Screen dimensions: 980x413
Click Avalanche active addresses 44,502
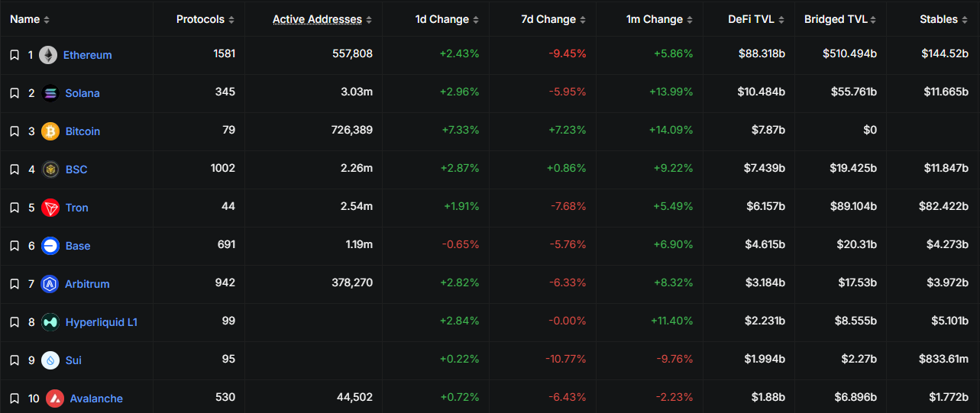(354, 397)
